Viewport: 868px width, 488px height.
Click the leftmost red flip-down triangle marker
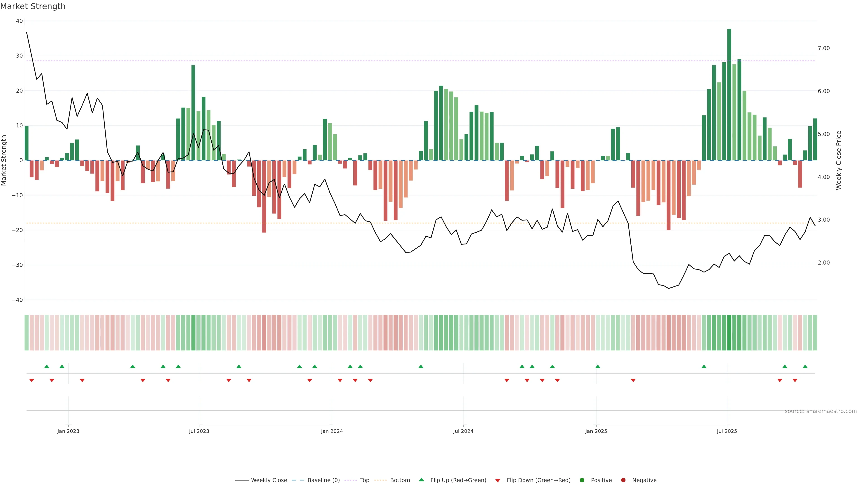pyautogui.click(x=32, y=380)
